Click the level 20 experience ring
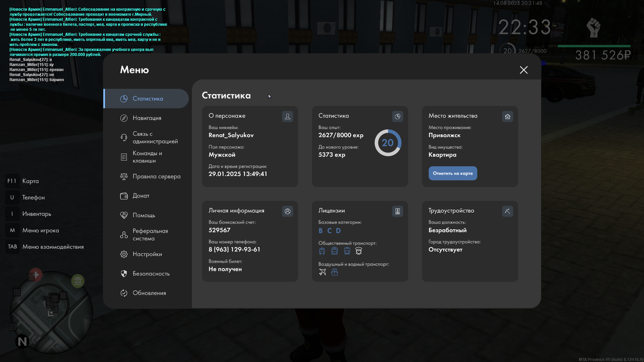Screen dimensions: 644x362 click(x=388, y=143)
